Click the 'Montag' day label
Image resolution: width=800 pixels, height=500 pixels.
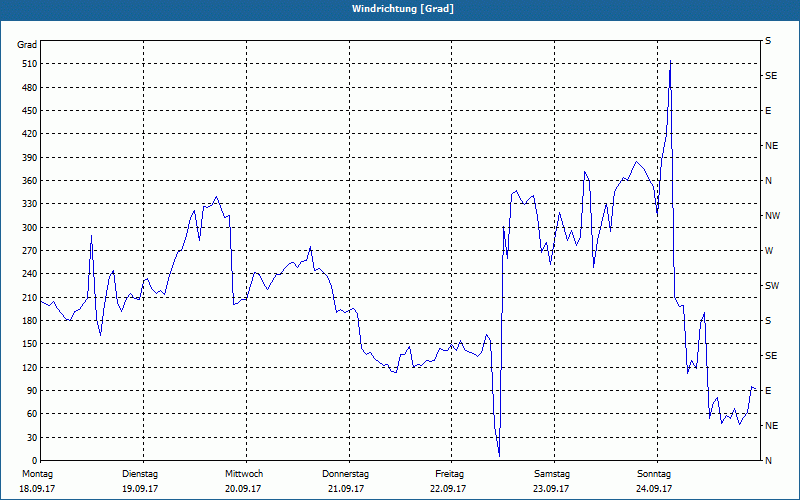click(x=37, y=474)
